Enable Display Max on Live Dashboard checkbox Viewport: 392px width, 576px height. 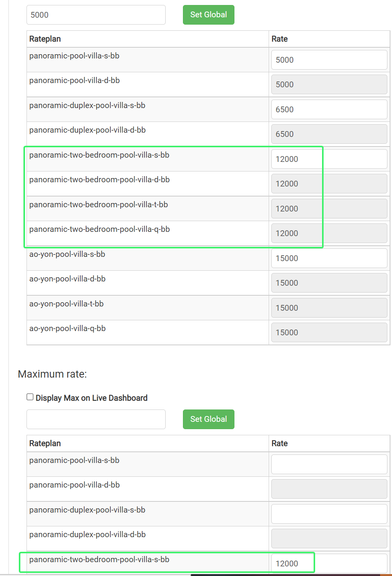tap(30, 397)
